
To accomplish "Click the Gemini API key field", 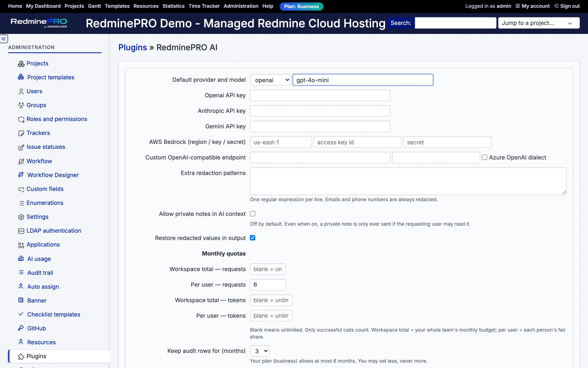I will [320, 126].
